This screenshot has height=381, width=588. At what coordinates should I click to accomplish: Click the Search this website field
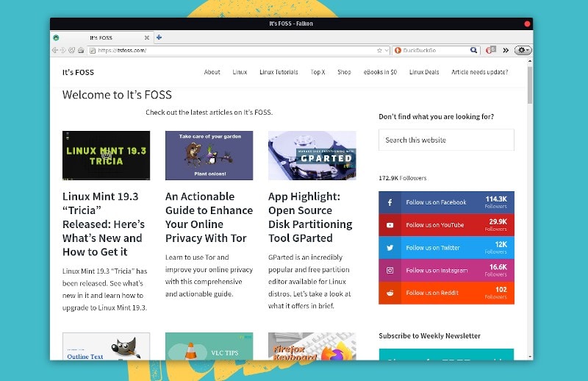tap(446, 140)
